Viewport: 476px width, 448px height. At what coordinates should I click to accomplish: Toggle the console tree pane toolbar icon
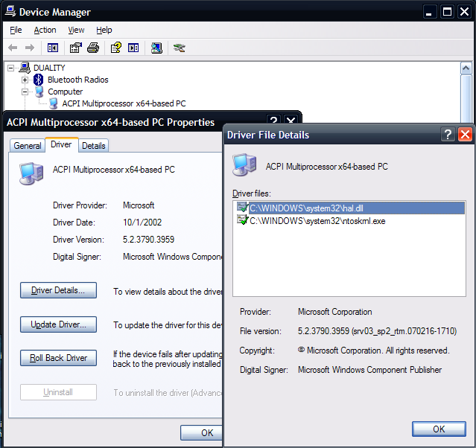click(x=53, y=48)
